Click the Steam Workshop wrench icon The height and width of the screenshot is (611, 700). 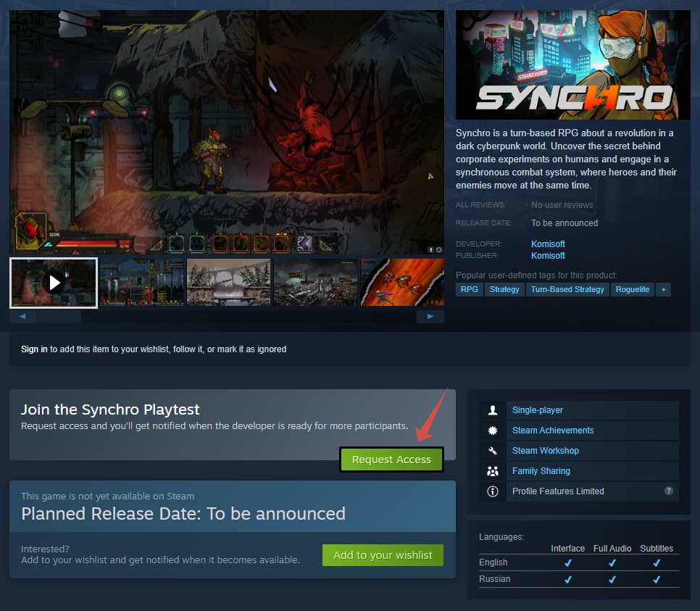pyautogui.click(x=493, y=451)
